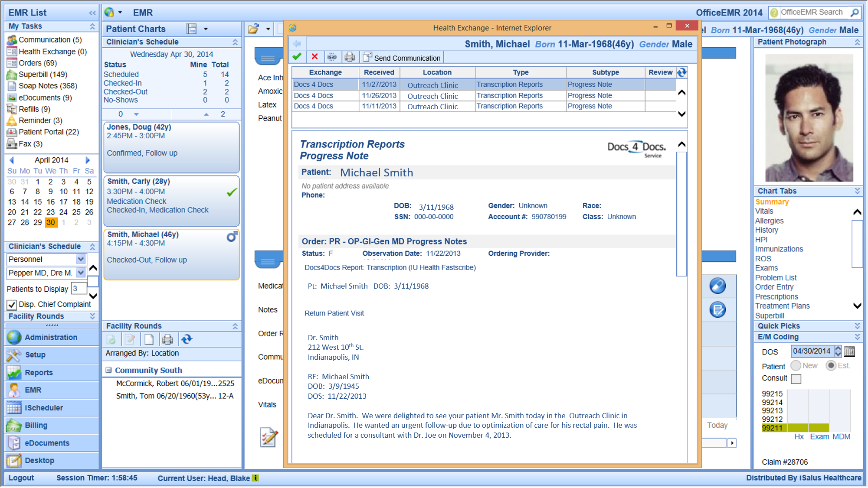
Task: Open the Administration module
Action: pos(52,337)
